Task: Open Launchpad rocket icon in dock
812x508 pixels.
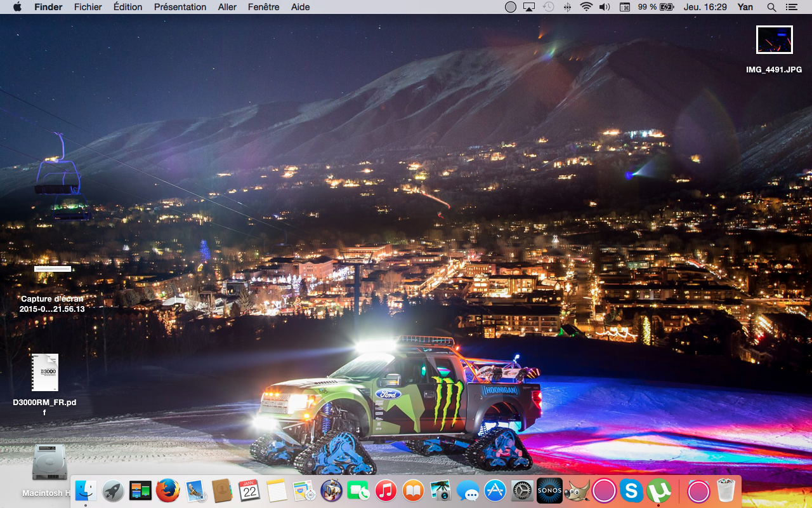Action: pyautogui.click(x=113, y=490)
